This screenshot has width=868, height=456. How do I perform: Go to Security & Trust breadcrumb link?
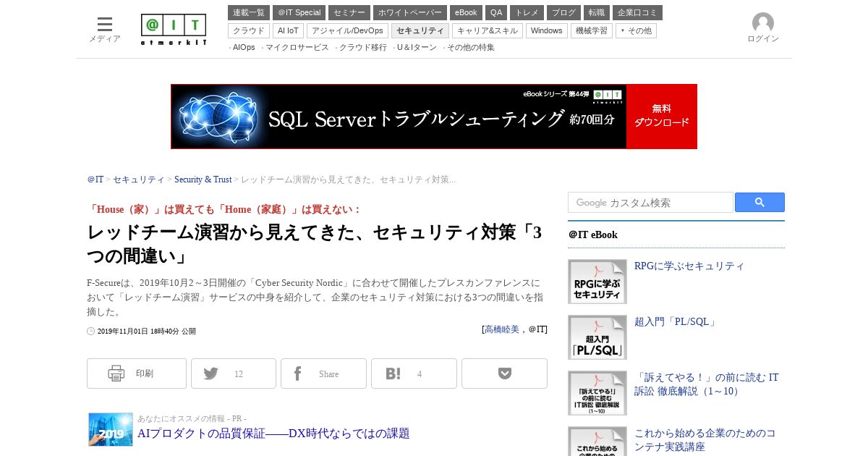(203, 180)
